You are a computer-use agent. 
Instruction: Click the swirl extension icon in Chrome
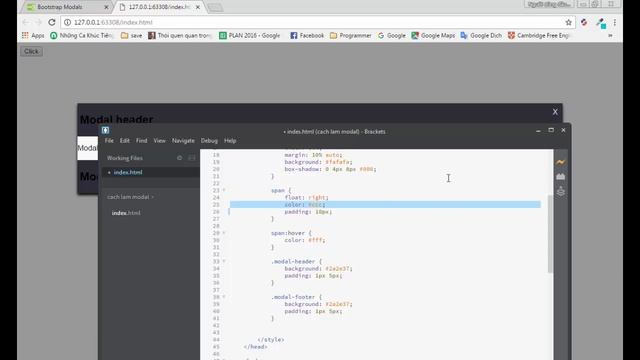(584, 22)
